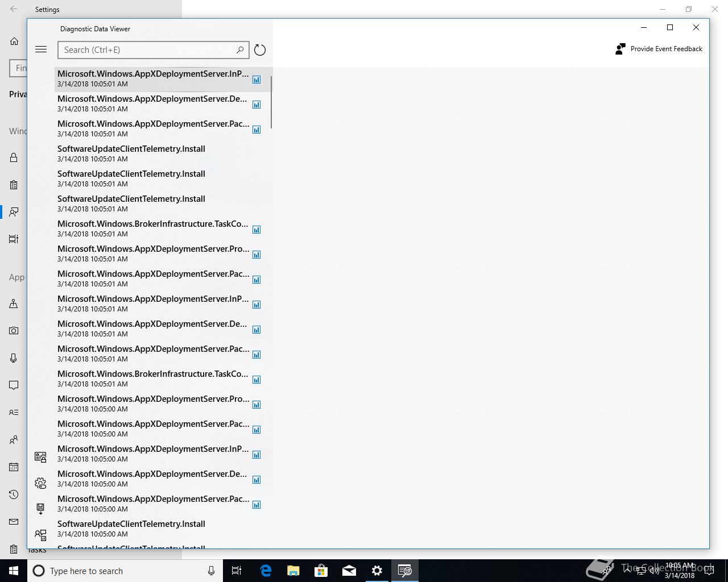The width and height of the screenshot is (728, 582).
Task: Open the hamburger menu in Diagnostic Data Viewer
Action: 41,49
